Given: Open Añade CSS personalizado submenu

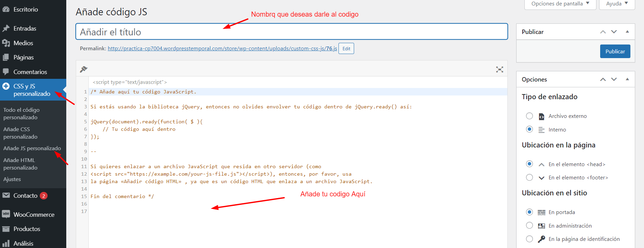Looking at the screenshot, I should [x=20, y=133].
